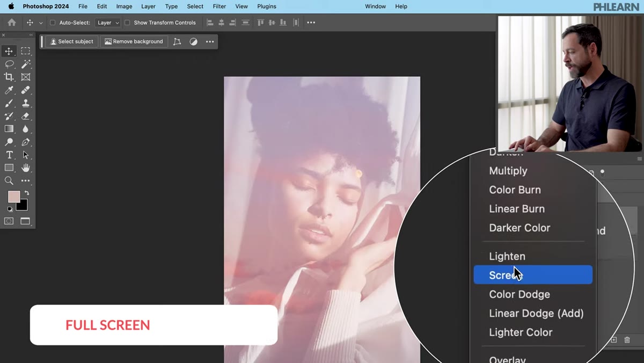Click the pink foreground color swatch
Viewport: 644px width, 363px height.
tap(13, 197)
